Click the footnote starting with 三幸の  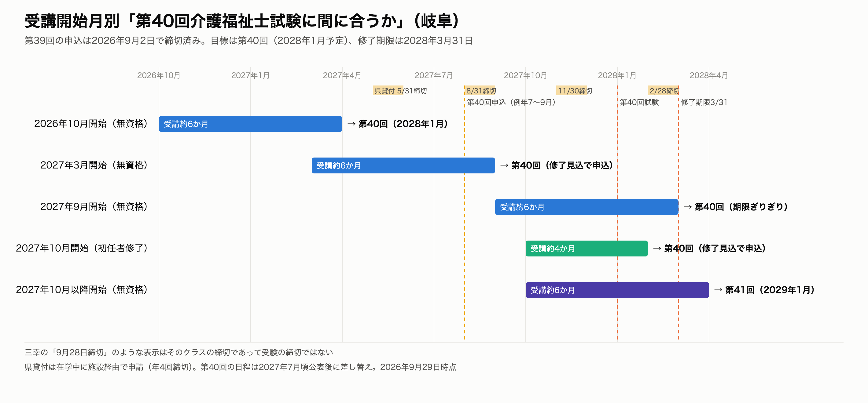pos(179,352)
